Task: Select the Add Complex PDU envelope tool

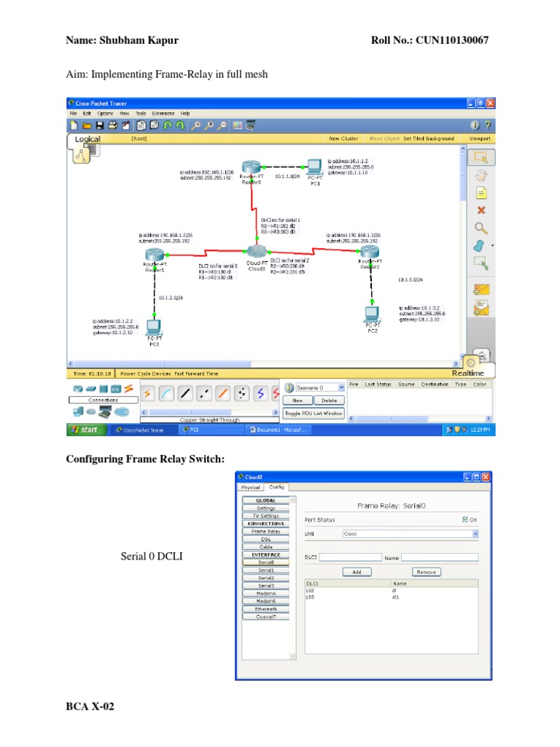Action: tap(481, 309)
